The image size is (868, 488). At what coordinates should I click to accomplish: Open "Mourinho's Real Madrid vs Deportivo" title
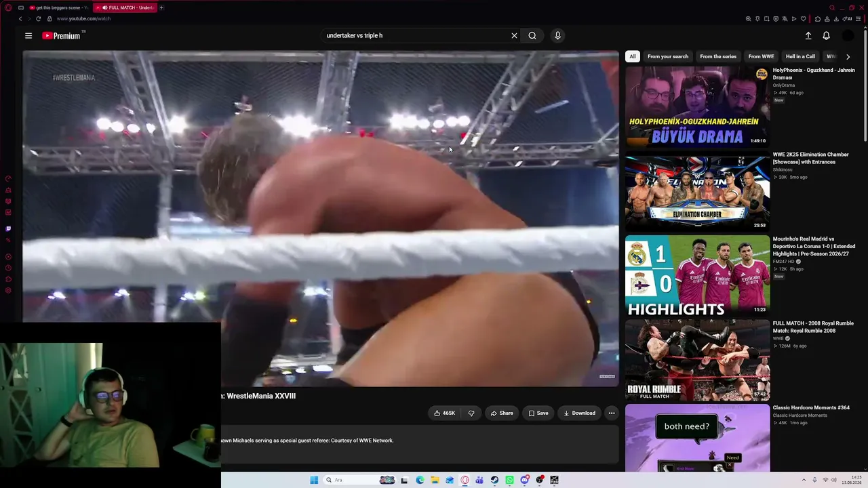814,246
